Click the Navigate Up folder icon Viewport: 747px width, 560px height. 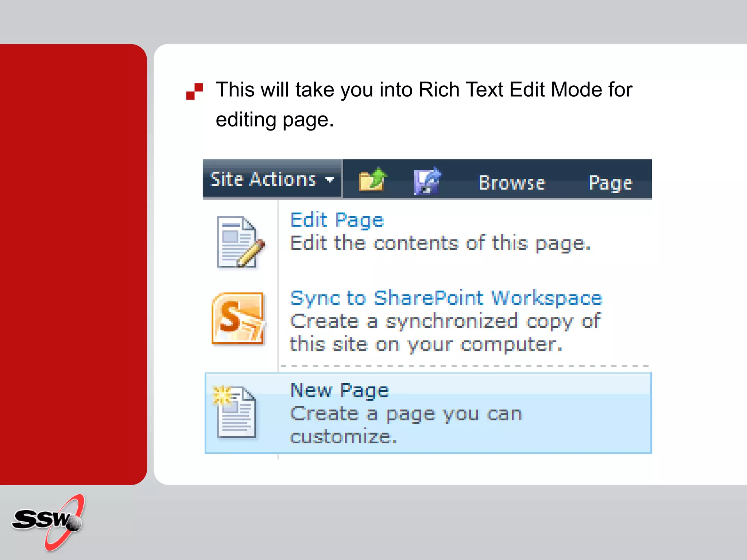coord(372,179)
